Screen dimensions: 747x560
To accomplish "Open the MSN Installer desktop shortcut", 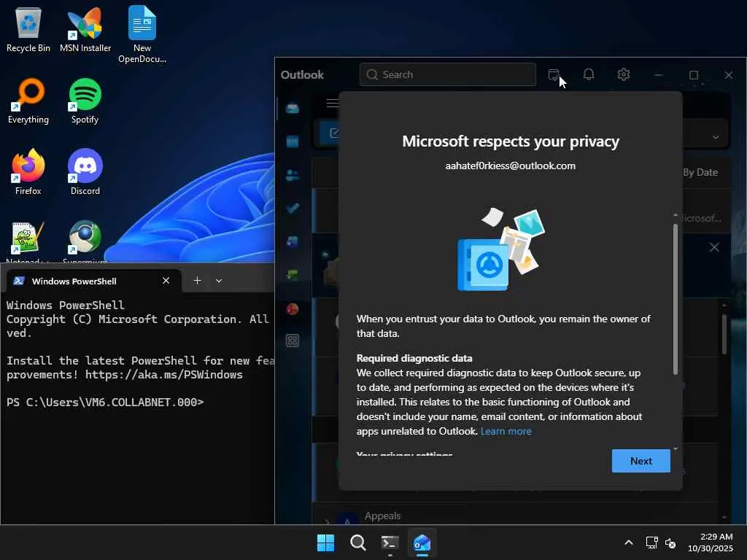I will click(x=85, y=30).
